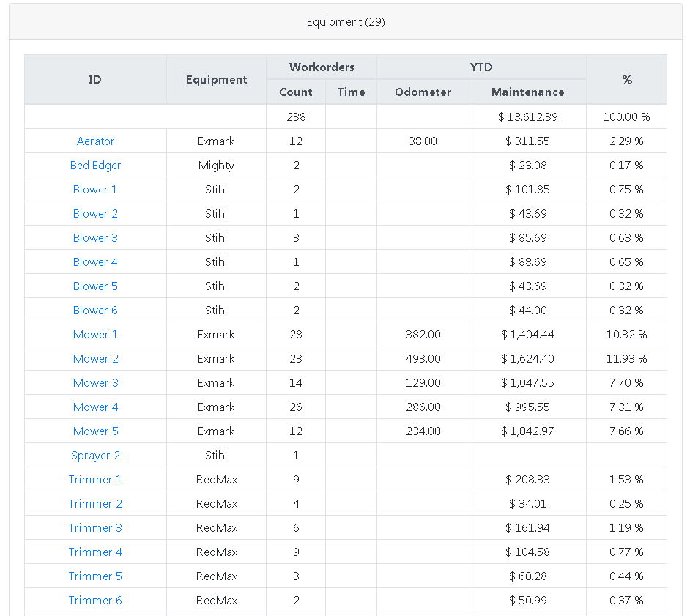Screen dimensions: 698x616
Task: Select the Blower 4 link
Action: (95, 262)
